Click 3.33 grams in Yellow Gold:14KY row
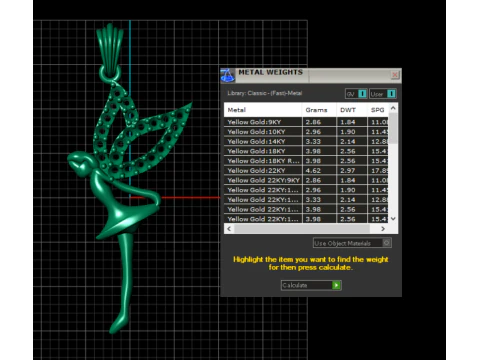This screenshot has width=480, height=360. click(313, 141)
